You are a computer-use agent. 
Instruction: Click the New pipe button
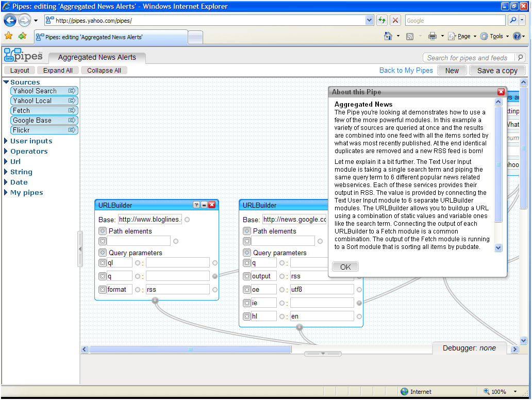(x=452, y=71)
